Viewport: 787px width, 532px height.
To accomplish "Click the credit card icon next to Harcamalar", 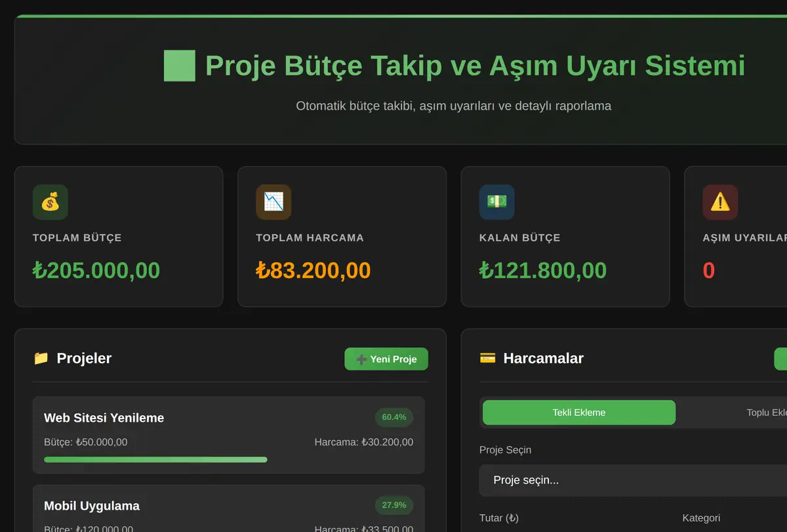I will click(487, 358).
